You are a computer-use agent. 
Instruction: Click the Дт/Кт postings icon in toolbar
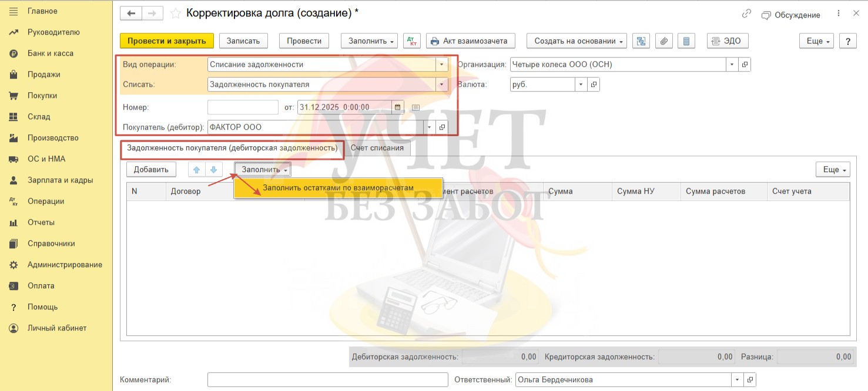click(411, 41)
